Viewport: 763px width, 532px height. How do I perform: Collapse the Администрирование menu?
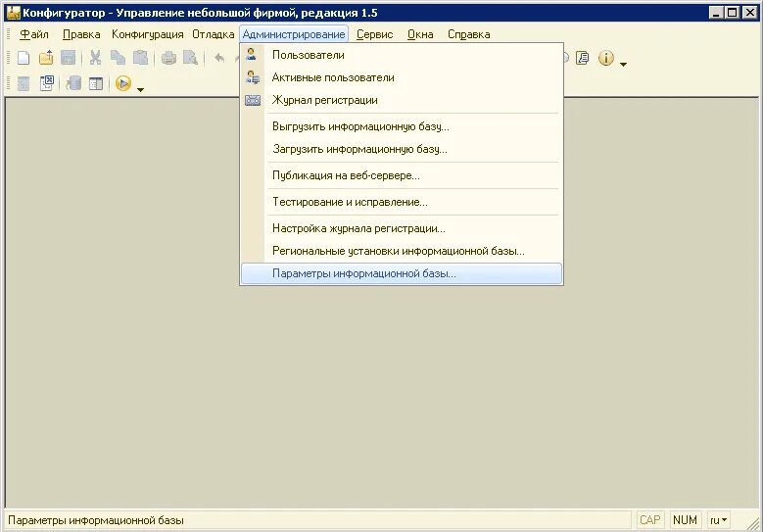pyautogui.click(x=294, y=34)
